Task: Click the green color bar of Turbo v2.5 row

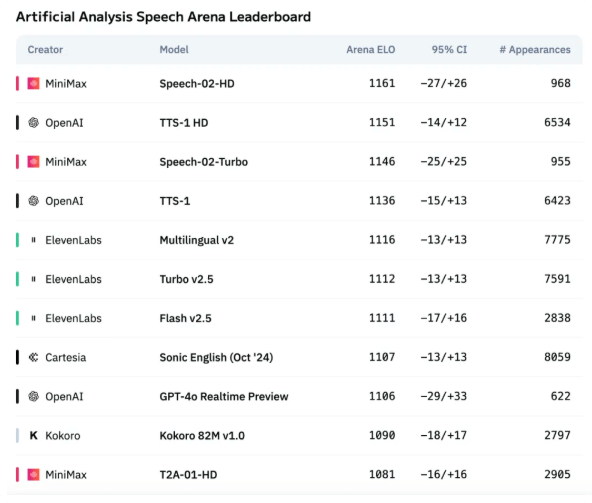Action: tap(17, 279)
